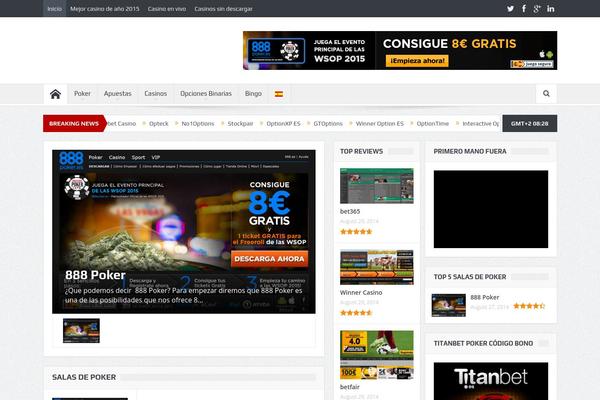600x400 pixels.
Task: Click bet365 star rating
Action: (356, 232)
